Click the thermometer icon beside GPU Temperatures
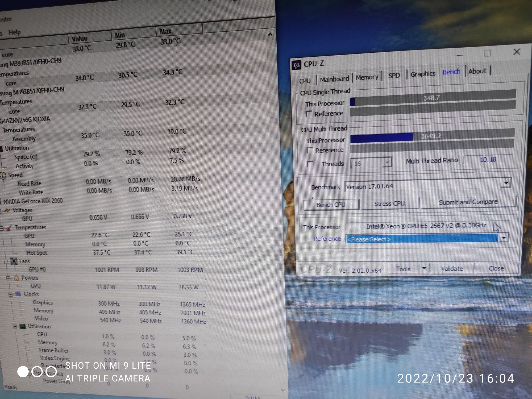532x399 pixels. click(9, 228)
